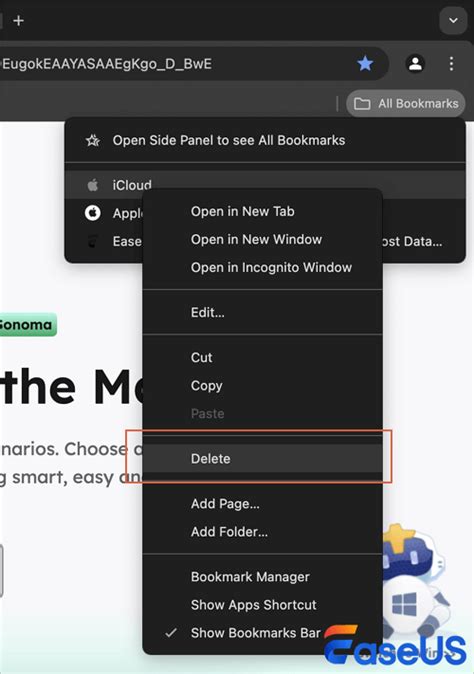474x674 pixels.
Task: Open the All Bookmarks folder button
Action: click(406, 104)
